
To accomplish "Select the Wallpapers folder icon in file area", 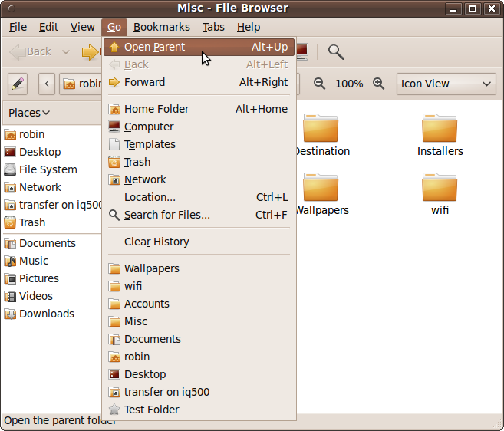I will 321,187.
